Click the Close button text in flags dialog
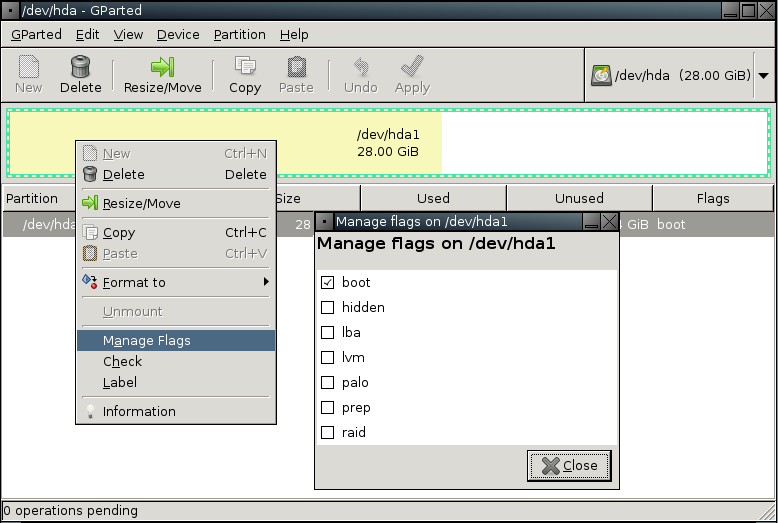778x523 pixels. (x=580, y=465)
